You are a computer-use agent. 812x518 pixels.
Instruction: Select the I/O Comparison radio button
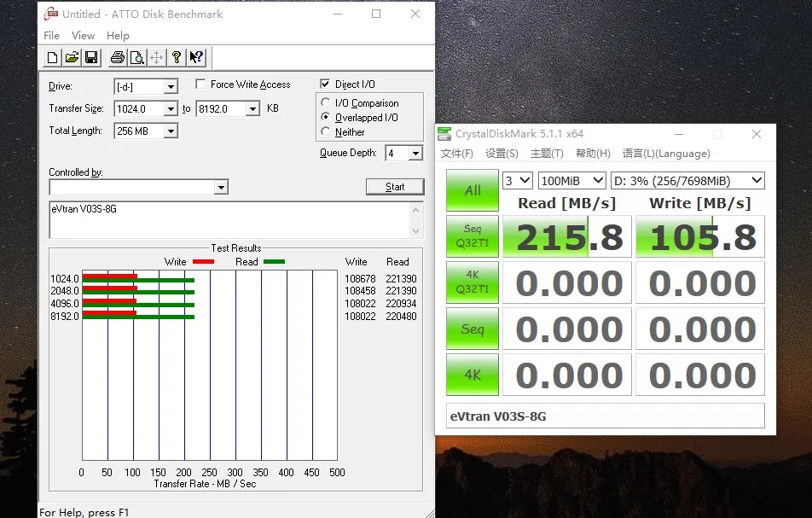click(325, 102)
